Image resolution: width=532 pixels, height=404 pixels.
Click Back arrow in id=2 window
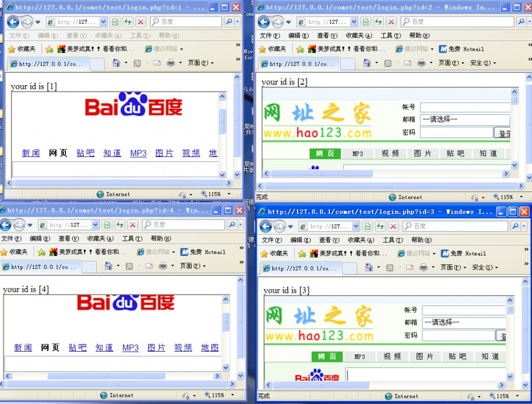coord(263,22)
